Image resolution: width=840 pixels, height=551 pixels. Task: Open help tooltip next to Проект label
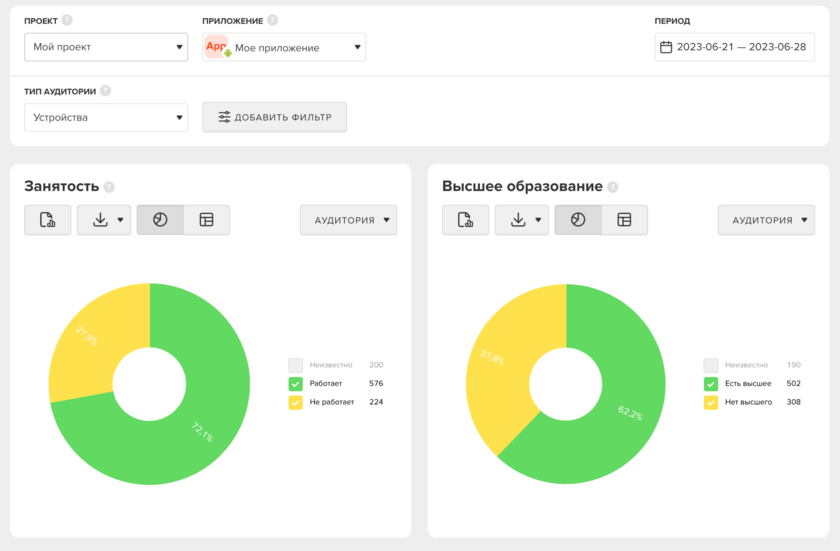pyautogui.click(x=67, y=20)
